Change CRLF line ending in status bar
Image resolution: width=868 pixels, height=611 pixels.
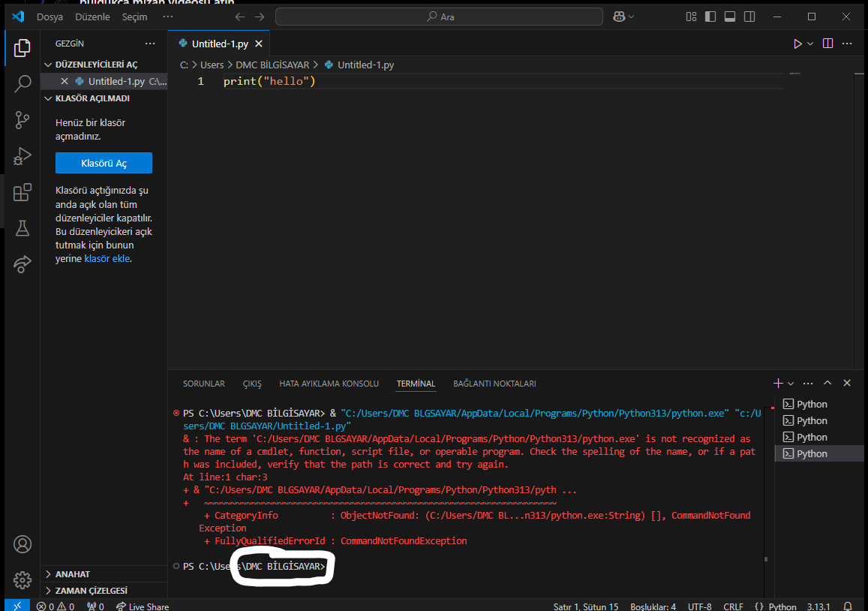tap(733, 606)
